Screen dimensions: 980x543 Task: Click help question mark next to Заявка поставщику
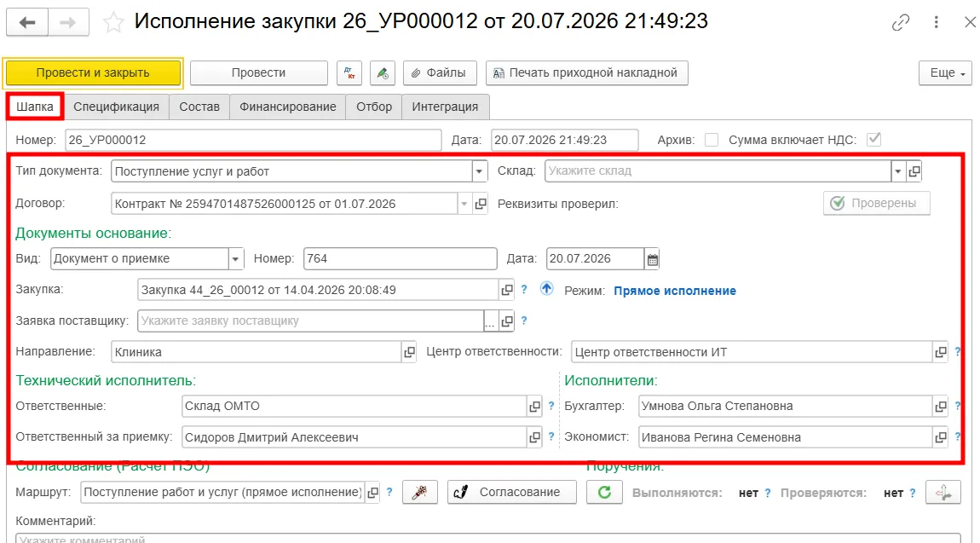pyautogui.click(x=524, y=321)
